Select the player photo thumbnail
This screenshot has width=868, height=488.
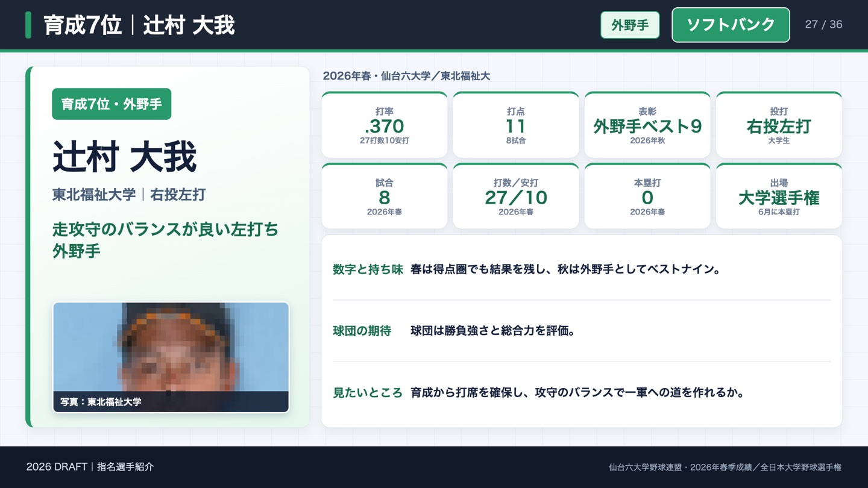(x=171, y=357)
